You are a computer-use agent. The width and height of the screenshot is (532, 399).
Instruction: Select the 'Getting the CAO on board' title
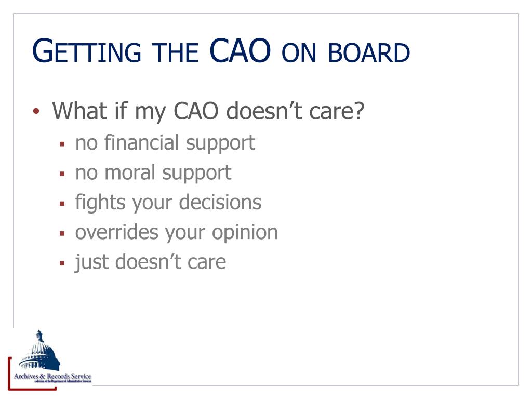(221, 51)
